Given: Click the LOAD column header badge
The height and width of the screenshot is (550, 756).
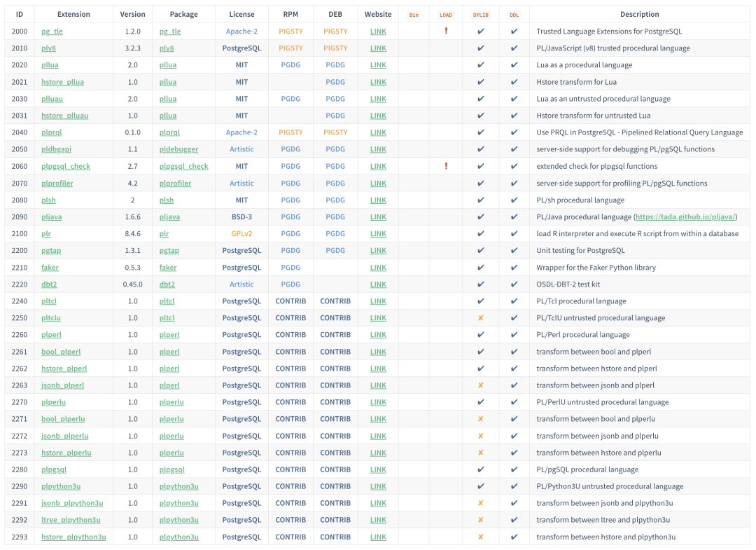Looking at the screenshot, I should pos(446,15).
